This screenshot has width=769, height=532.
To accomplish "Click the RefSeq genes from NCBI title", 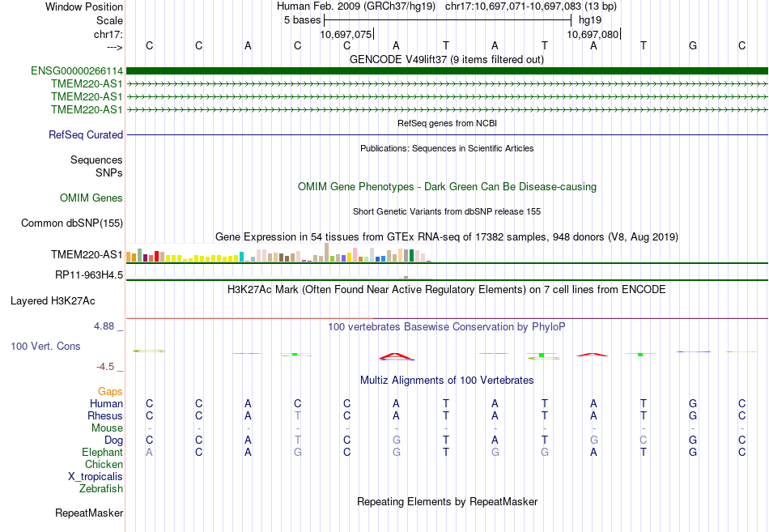I will coord(447,123).
